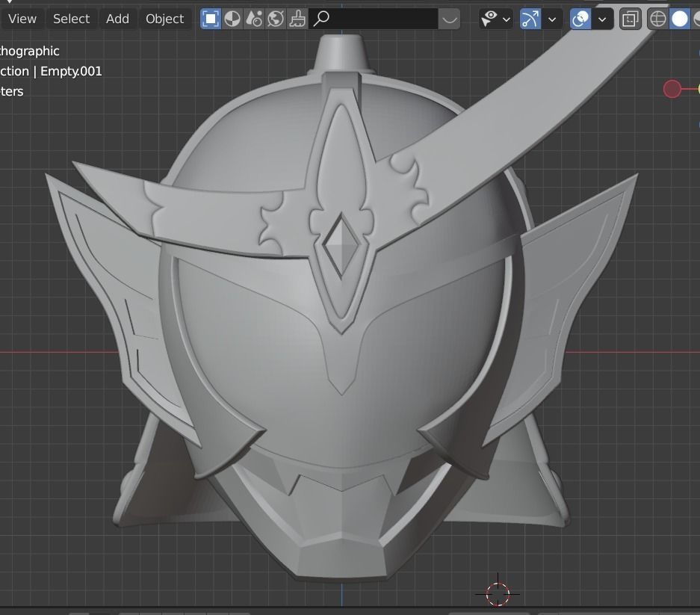The image size is (700, 615).
Task: Open the View menu
Action: click(22, 19)
